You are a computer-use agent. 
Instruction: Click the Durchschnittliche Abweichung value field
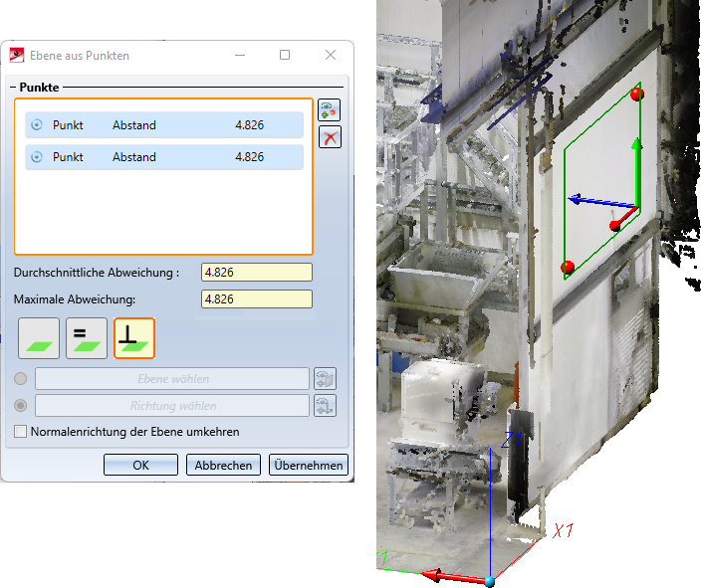click(x=256, y=273)
